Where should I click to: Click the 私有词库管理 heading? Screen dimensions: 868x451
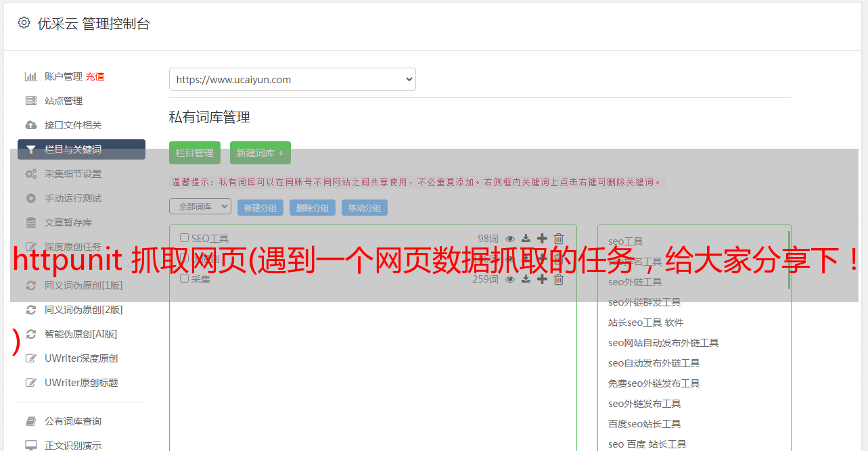tap(210, 117)
